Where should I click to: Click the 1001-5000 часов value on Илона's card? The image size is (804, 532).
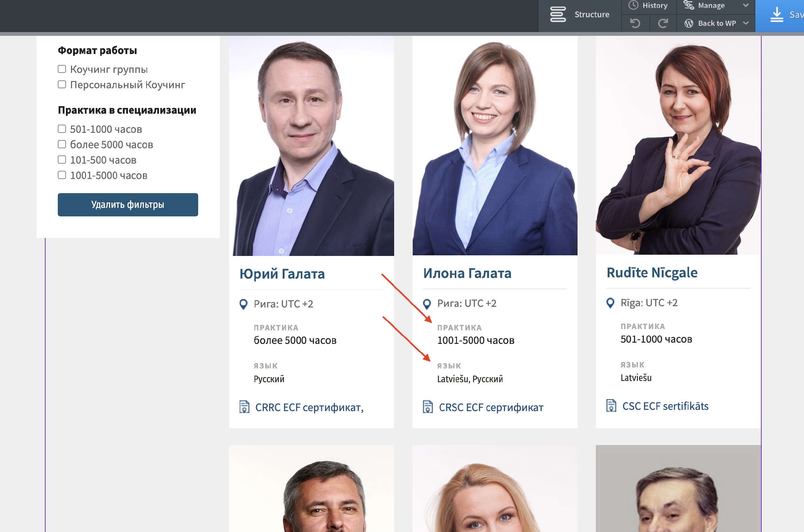tap(475, 340)
